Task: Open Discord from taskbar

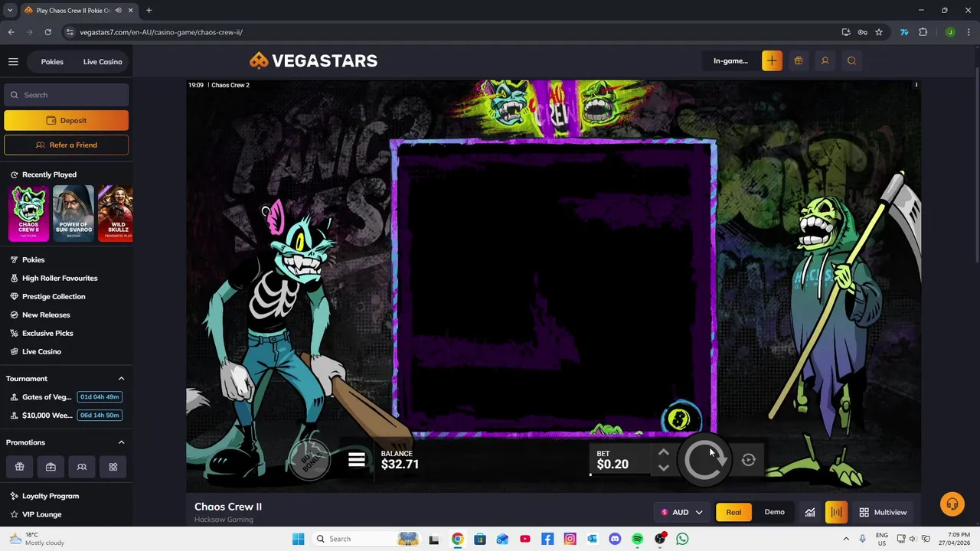Action: (615, 539)
